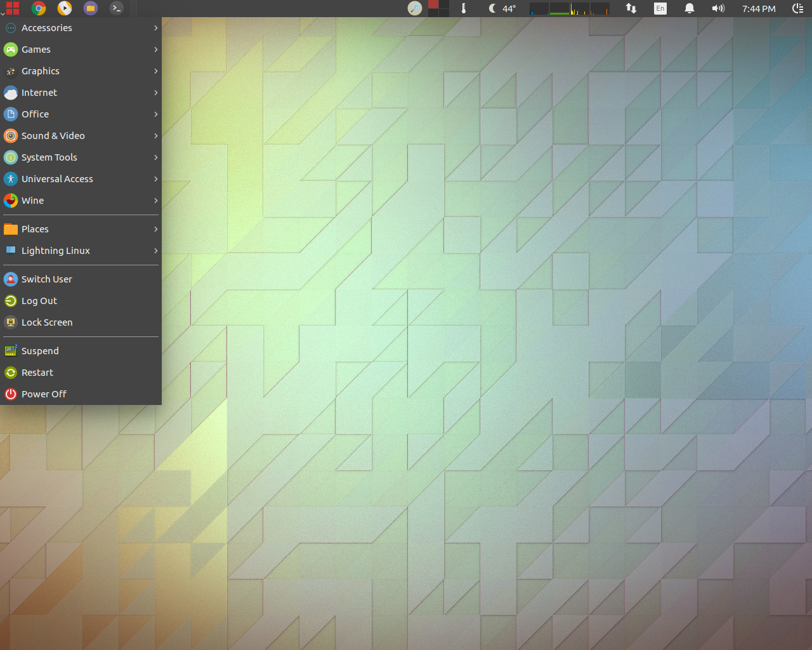The width and height of the screenshot is (812, 650).
Task: Expand the Universal Access submenu arrow
Action: coord(155,179)
